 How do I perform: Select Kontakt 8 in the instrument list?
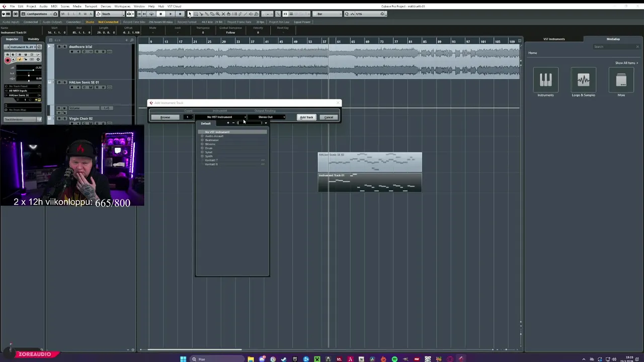211,164
